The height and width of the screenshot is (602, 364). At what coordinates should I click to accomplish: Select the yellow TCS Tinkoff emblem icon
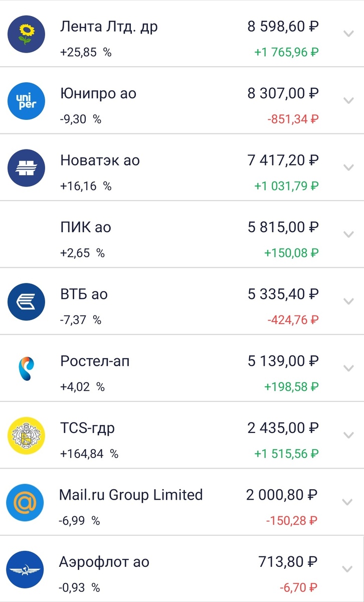[27, 435]
